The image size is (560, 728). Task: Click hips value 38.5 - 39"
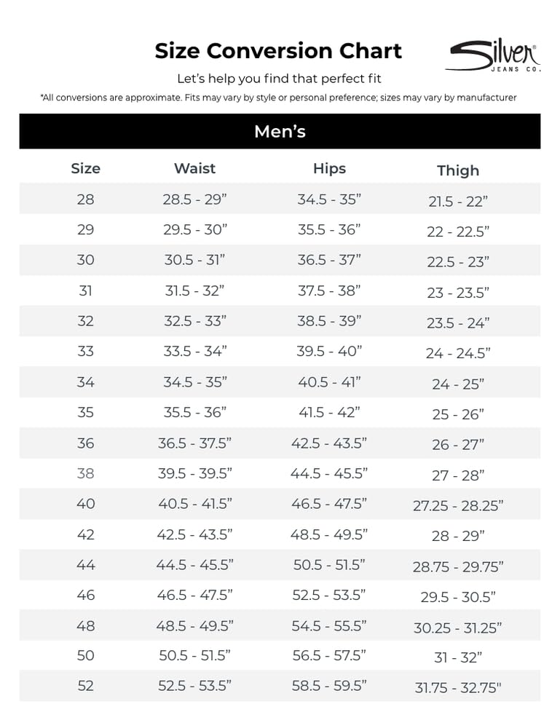329,321
